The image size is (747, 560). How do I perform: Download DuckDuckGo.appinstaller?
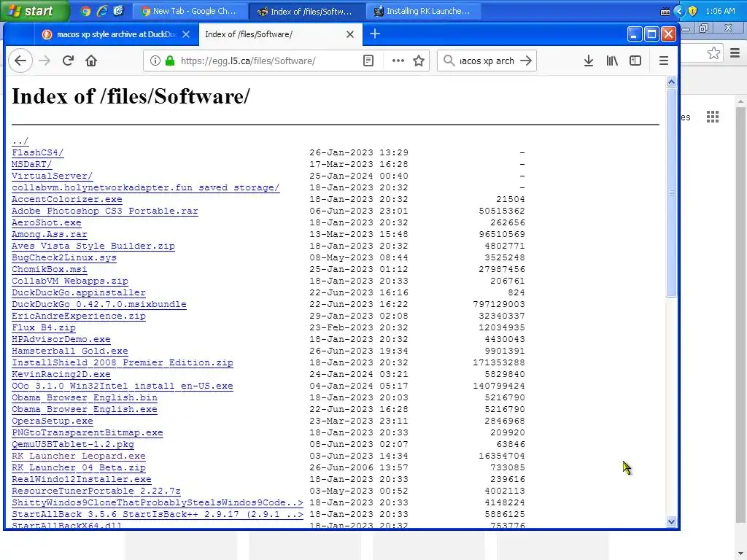tap(79, 292)
